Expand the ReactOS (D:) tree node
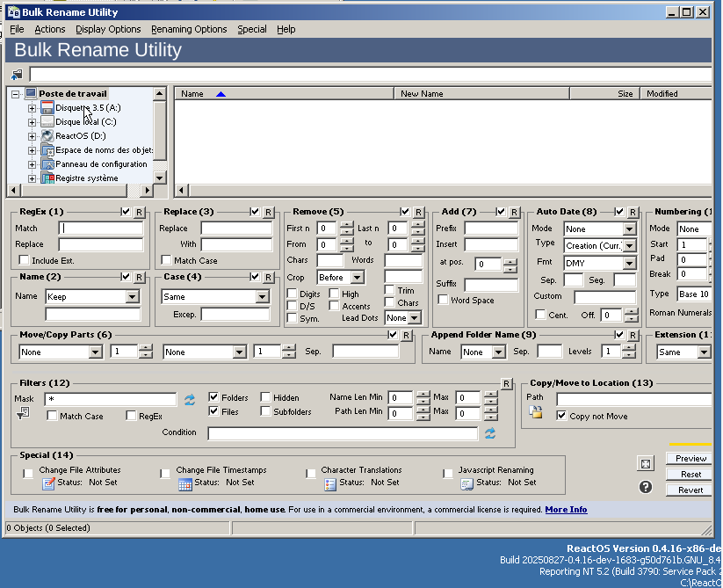Screen dimensions: 723x588 point(32,136)
